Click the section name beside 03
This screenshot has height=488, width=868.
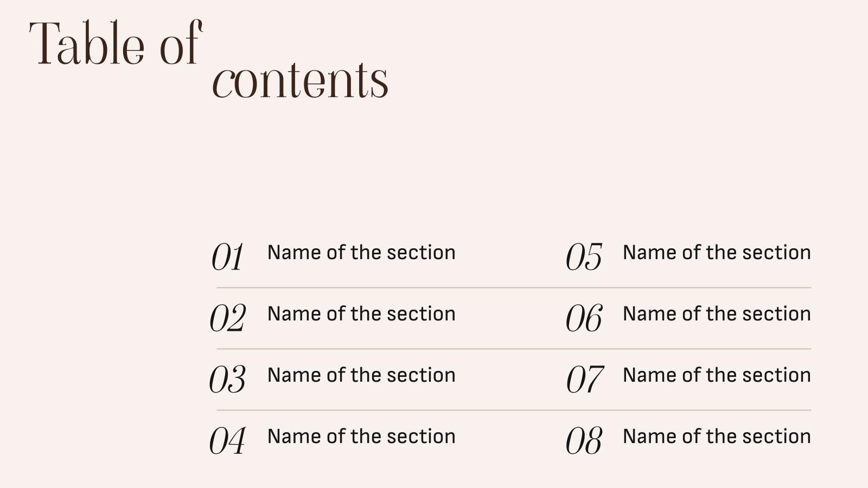(361, 375)
